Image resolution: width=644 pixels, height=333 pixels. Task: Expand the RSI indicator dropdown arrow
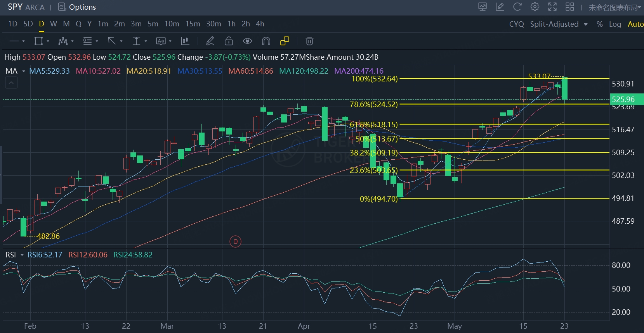pos(22,255)
